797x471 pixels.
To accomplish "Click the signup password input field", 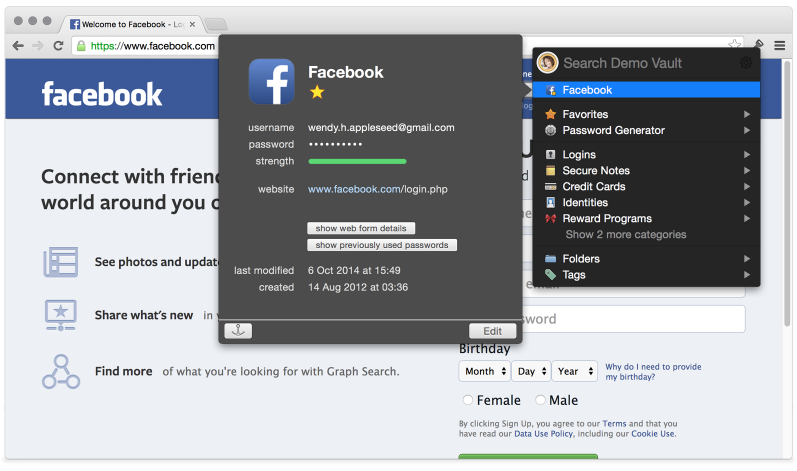I will pos(634,319).
